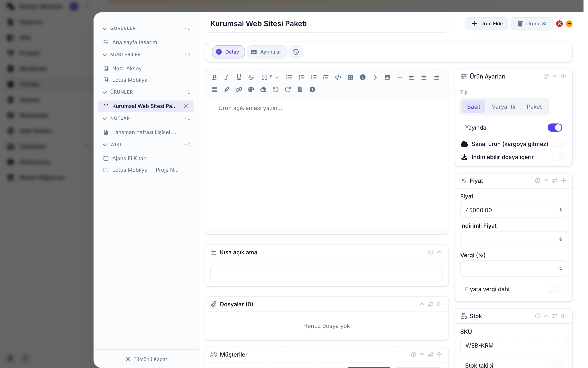This screenshot has width=588, height=368.
Task: Open the Lansman haftası kişisel note
Action: pos(146,132)
